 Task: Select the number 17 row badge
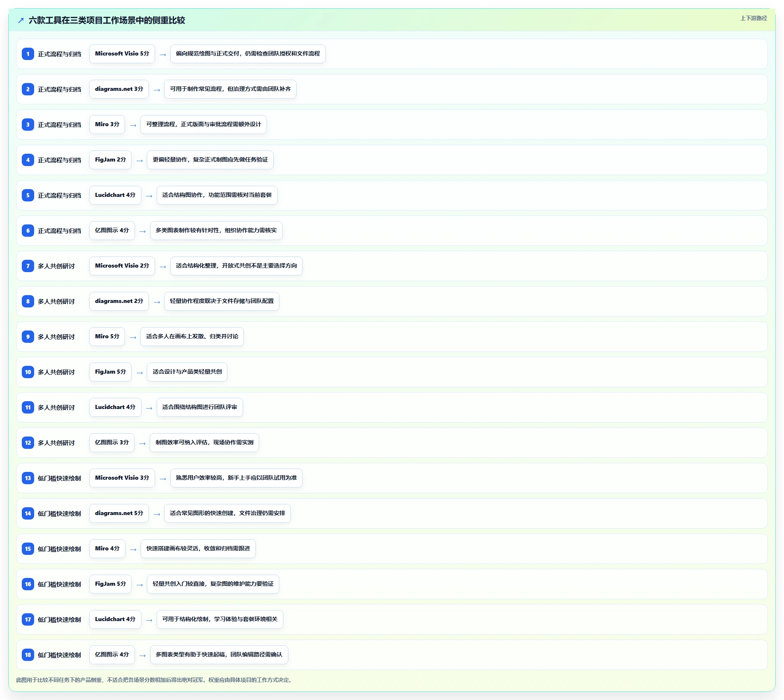tap(28, 619)
